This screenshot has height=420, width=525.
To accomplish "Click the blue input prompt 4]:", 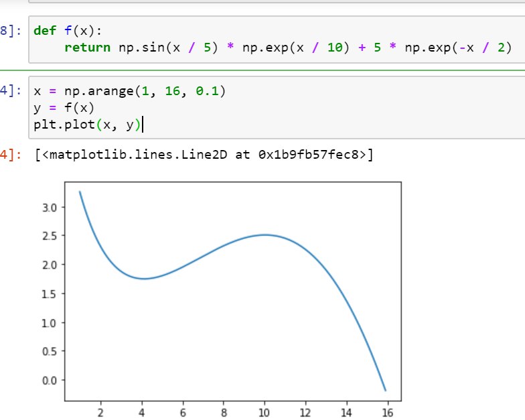I will (x=11, y=91).
